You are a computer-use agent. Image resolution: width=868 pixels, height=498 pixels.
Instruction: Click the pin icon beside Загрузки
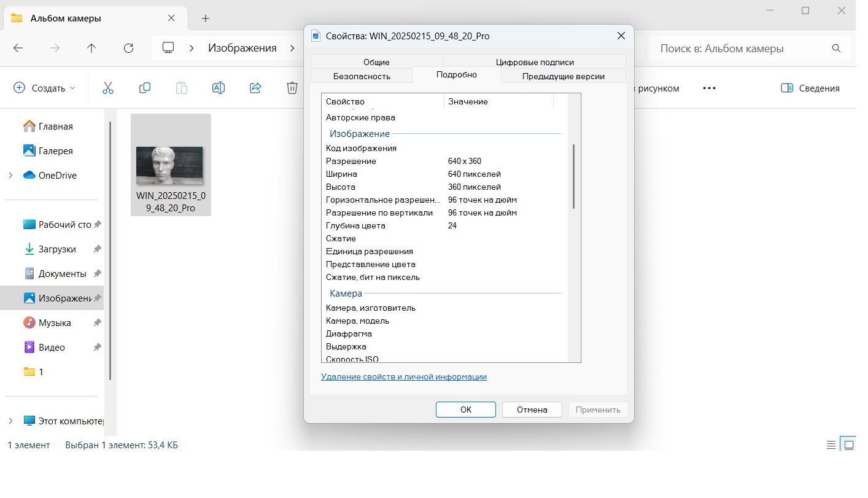coord(97,249)
